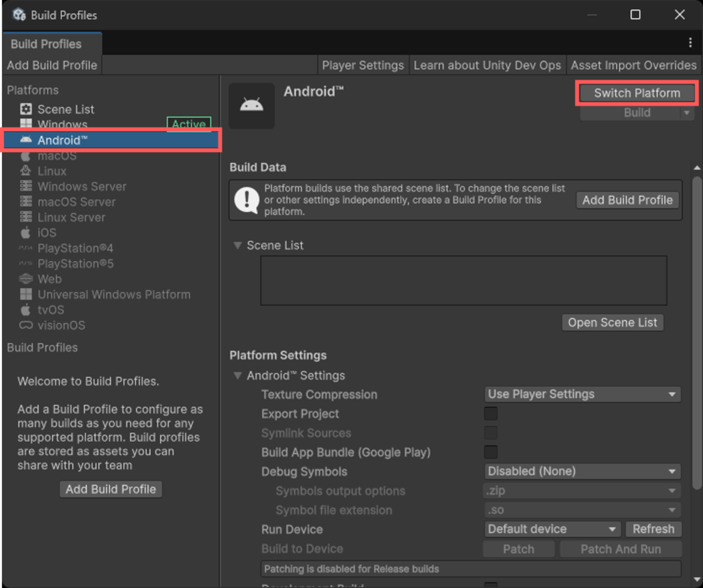Click the iOS Apple icon
Viewport: 703px width, 588px height.
(26, 233)
